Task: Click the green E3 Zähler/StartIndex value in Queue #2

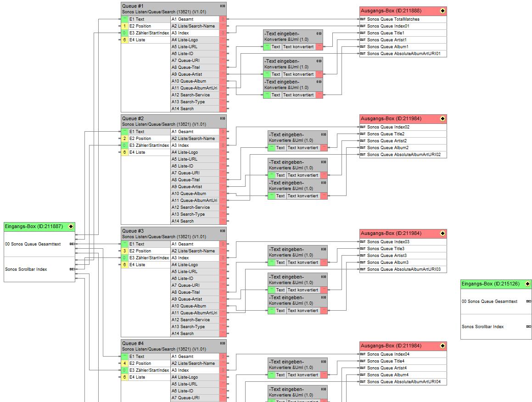Action: click(x=124, y=145)
